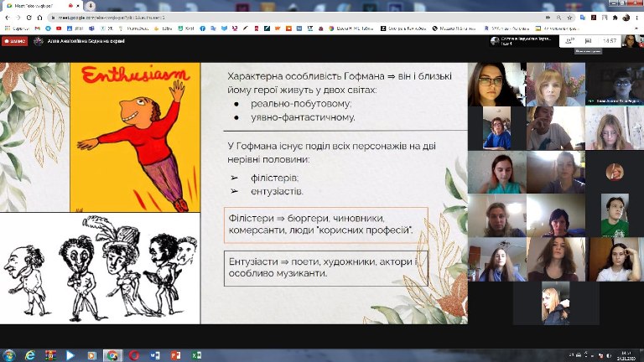Image resolution: width=644 pixels, height=362 pixels.
Task: Open the Twitter bookmark icon
Action: [x=224, y=28]
